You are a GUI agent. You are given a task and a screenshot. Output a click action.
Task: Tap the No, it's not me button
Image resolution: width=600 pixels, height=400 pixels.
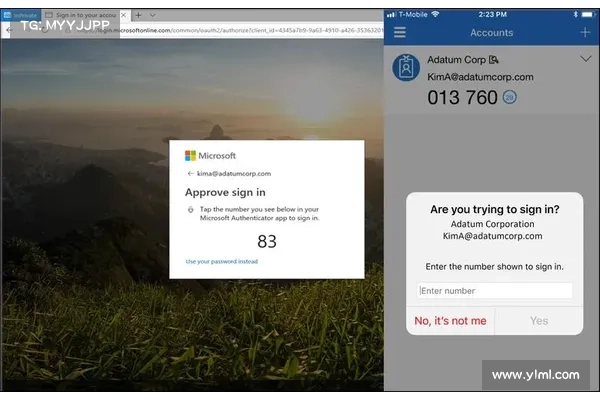(450, 321)
